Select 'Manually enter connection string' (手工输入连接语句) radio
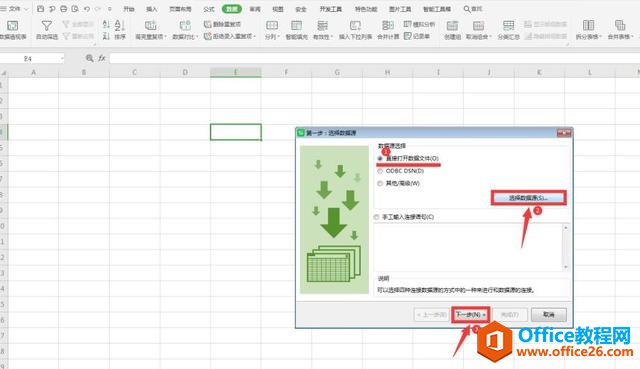Viewport: 640px width, 369px height. tap(376, 217)
